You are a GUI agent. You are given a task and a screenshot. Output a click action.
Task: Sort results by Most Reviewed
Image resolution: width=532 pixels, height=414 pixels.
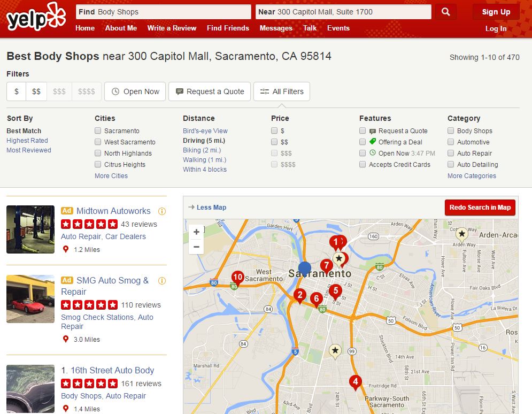(29, 150)
